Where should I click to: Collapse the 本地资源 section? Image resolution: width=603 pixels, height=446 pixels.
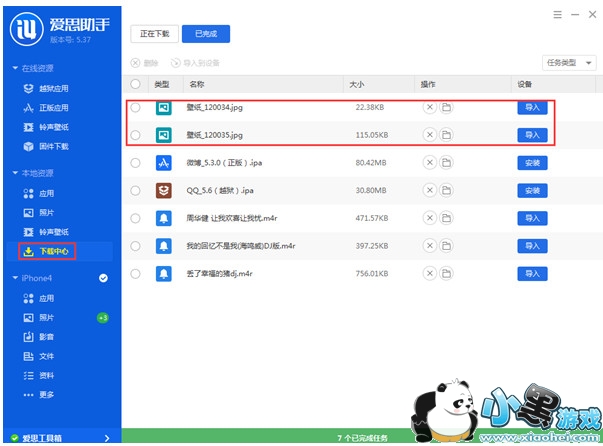click(x=15, y=173)
